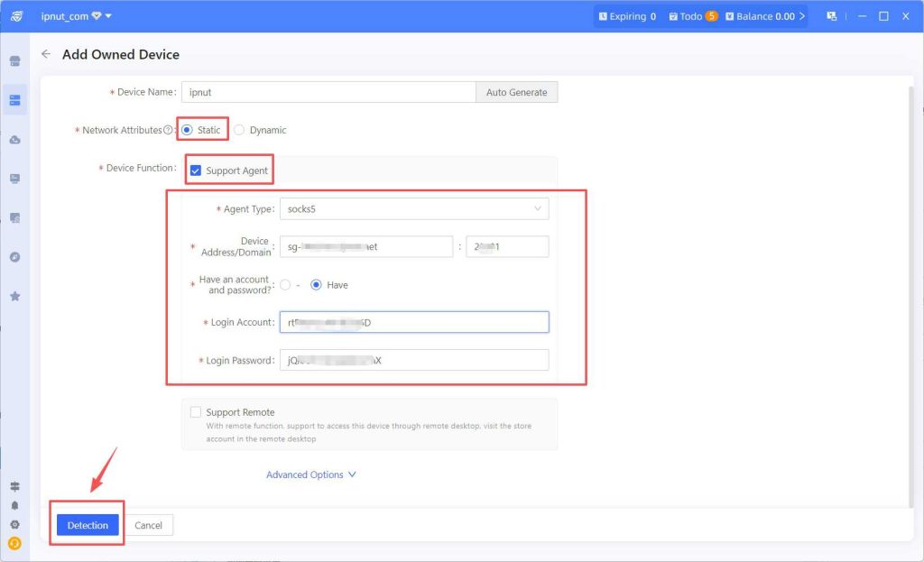924x562 pixels.
Task: Click the Detection button
Action: click(88, 525)
